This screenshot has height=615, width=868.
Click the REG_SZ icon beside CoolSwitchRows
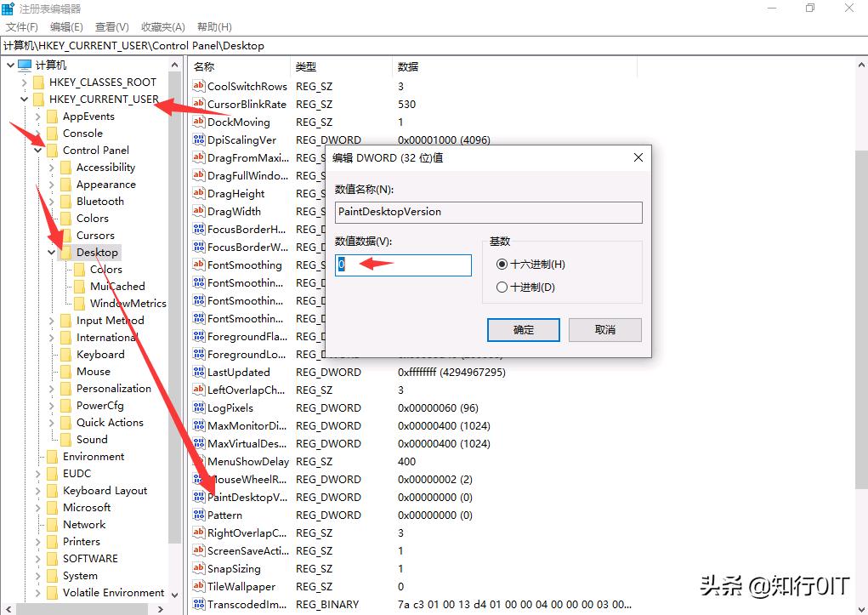click(x=200, y=86)
